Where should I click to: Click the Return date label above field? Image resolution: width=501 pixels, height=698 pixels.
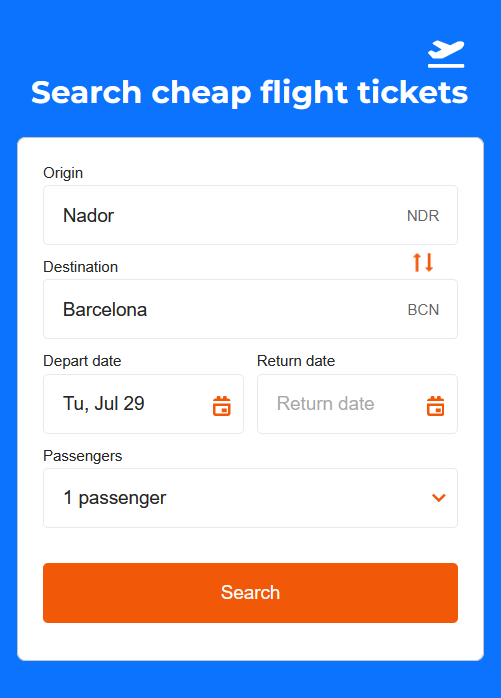click(296, 361)
